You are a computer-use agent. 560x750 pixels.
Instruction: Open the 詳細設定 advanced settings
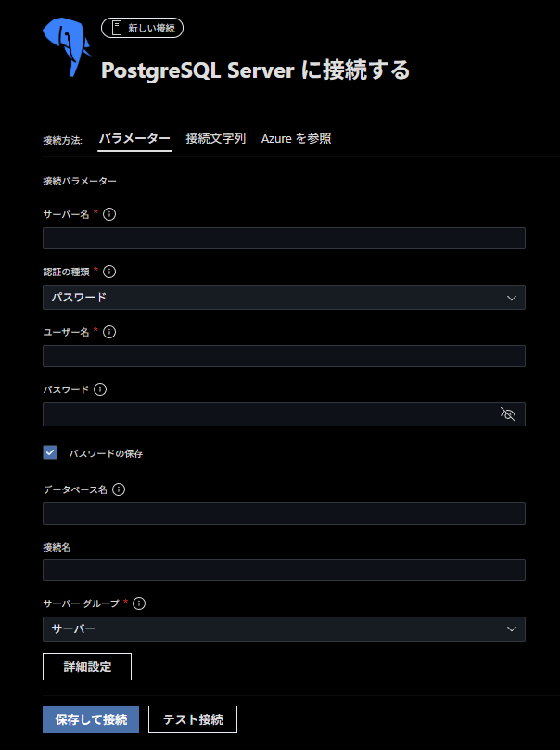pyautogui.click(x=86, y=666)
